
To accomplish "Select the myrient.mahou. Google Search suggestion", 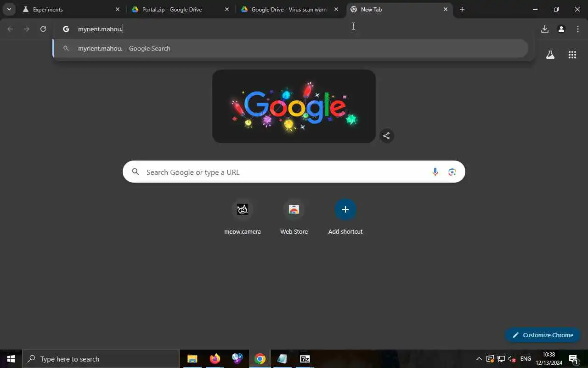I will (290, 48).
